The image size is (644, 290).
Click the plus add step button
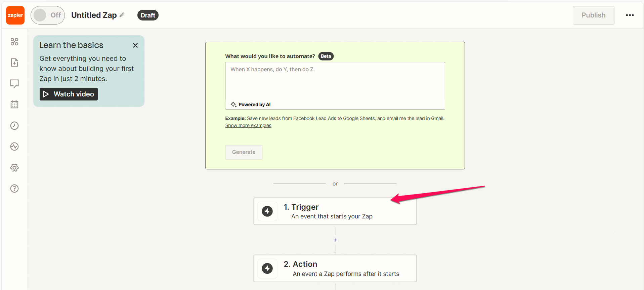[x=335, y=240]
